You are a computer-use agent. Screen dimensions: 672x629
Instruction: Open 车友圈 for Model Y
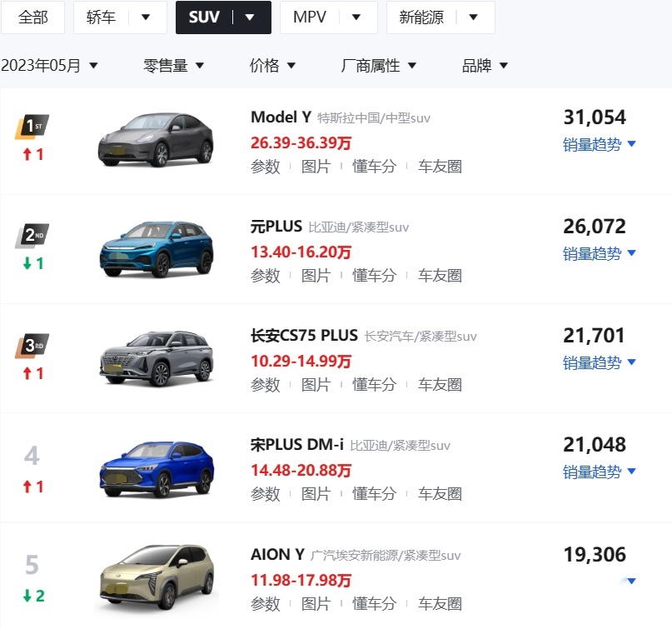(441, 167)
